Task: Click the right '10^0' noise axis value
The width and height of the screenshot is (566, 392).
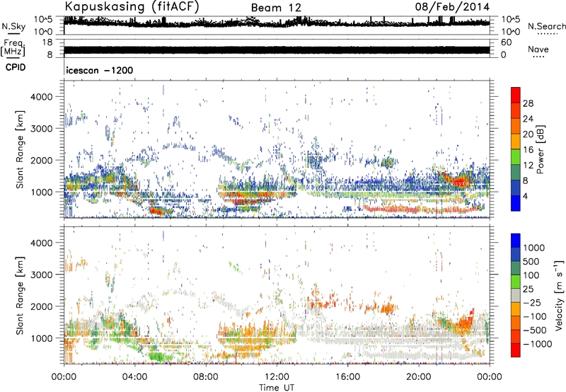Action: click(x=510, y=32)
